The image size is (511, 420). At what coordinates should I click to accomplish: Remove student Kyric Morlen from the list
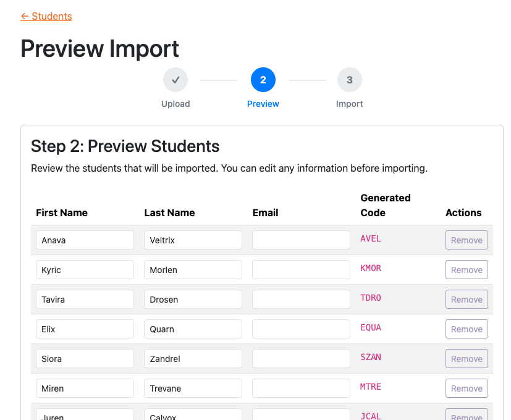click(466, 269)
